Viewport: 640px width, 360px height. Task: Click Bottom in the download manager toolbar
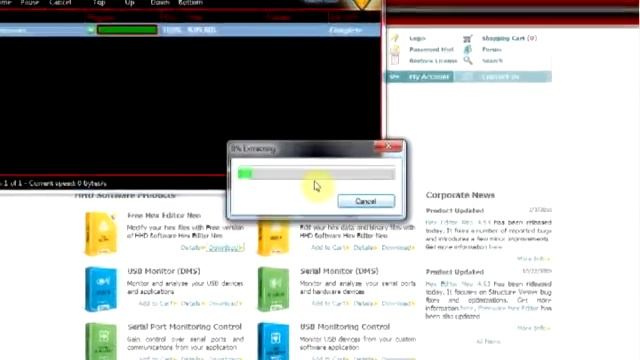click(191, 2)
